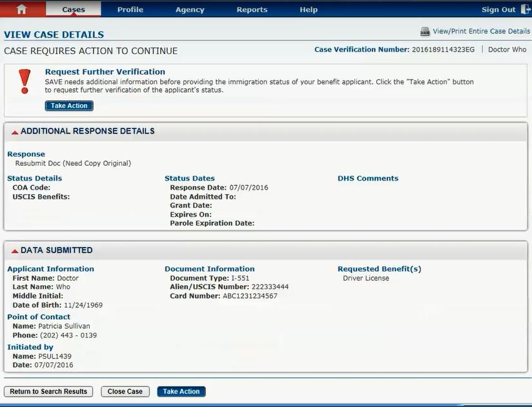Click the DHS Comments heading
Viewport: 532px width, 407px height.
tap(368, 178)
